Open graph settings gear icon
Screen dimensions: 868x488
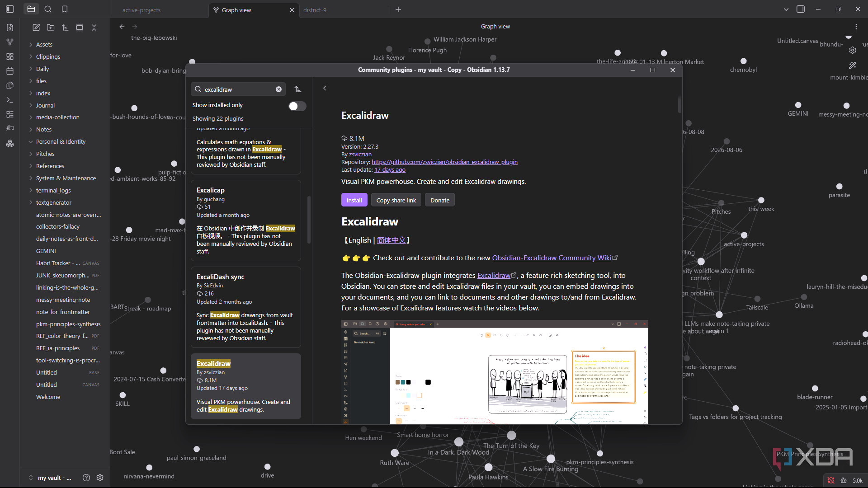853,50
